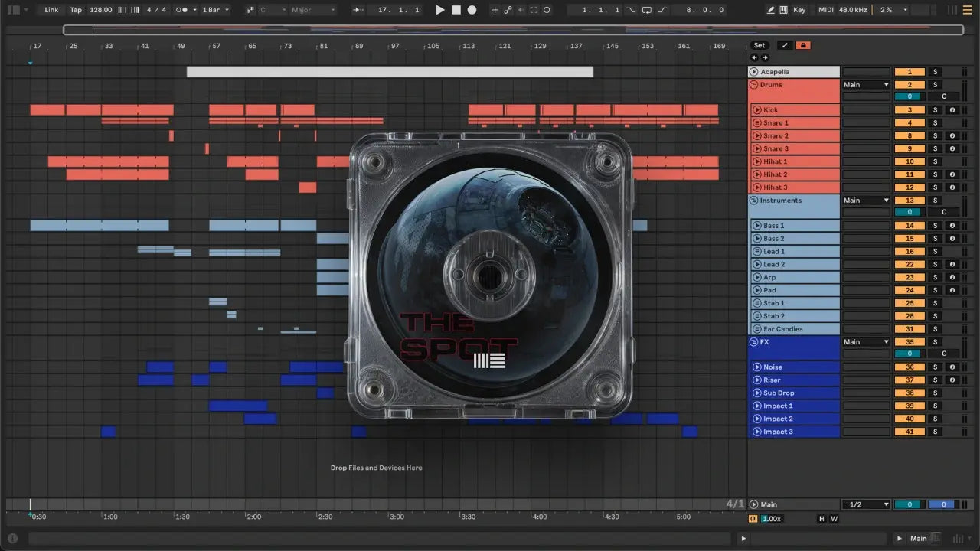Click the Kick track unfold icon
The height and width of the screenshot is (551, 980).
point(756,110)
